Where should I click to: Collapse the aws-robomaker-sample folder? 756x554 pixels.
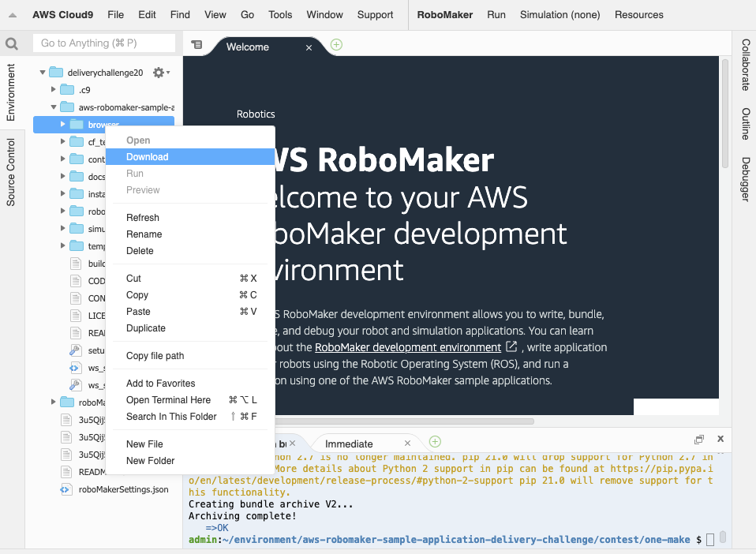[x=54, y=107]
